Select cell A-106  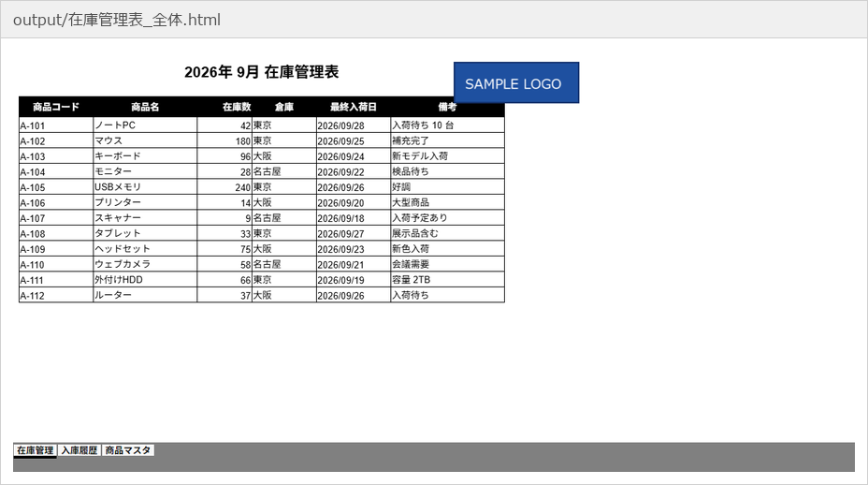[56, 203]
